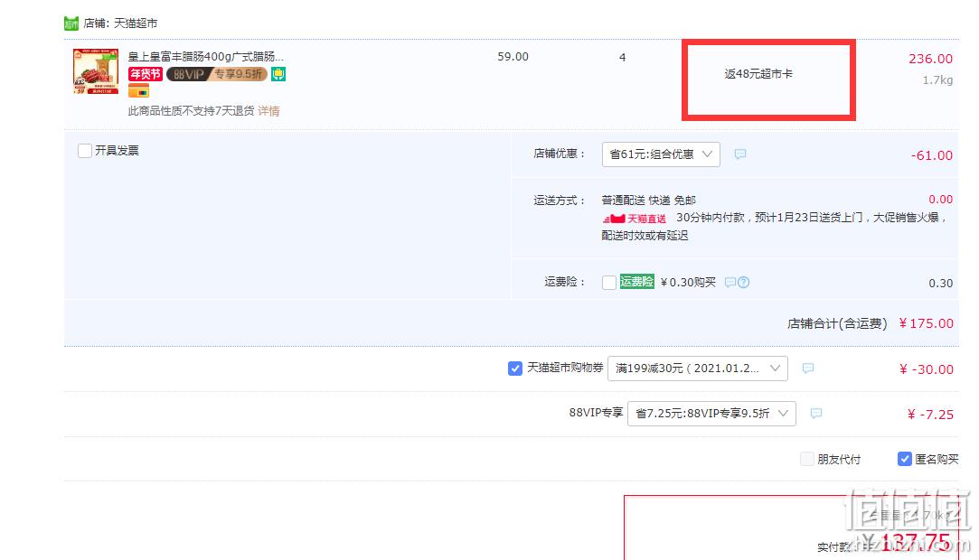Click the 返48元超市卡 promotion text

pos(758,73)
